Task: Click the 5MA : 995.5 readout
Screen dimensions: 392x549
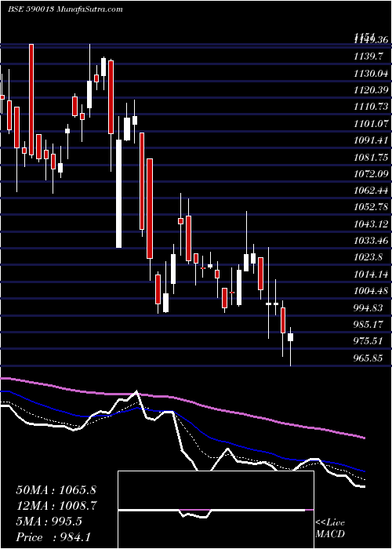Action: 49,522
